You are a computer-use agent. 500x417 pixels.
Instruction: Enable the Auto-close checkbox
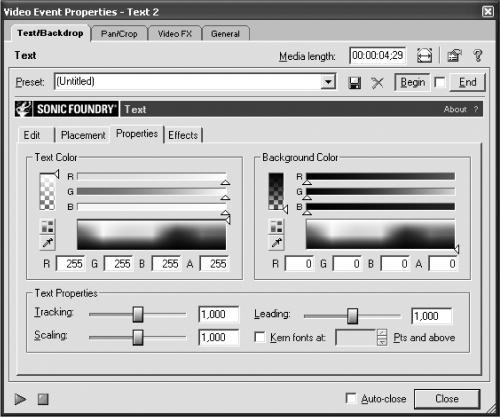click(351, 398)
